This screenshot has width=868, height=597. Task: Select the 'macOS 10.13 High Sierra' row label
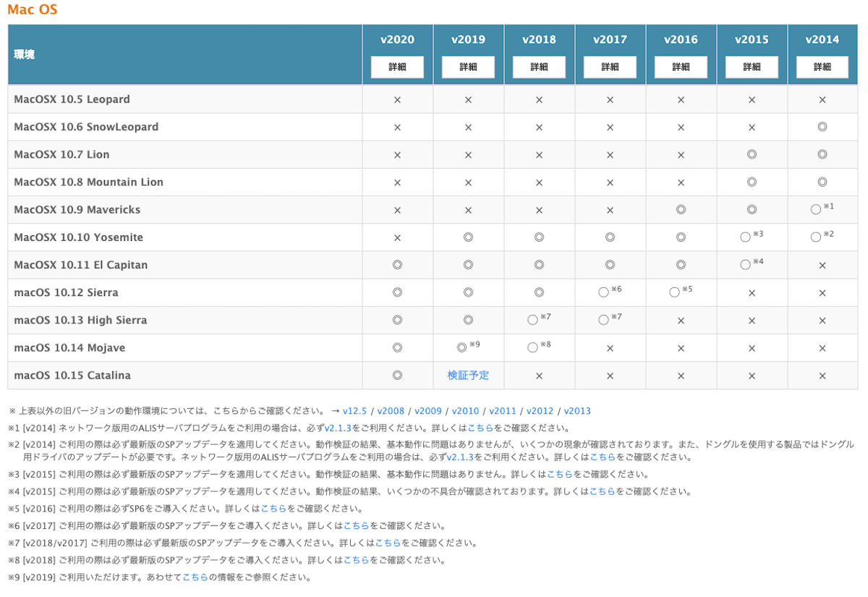pyautogui.click(x=80, y=320)
